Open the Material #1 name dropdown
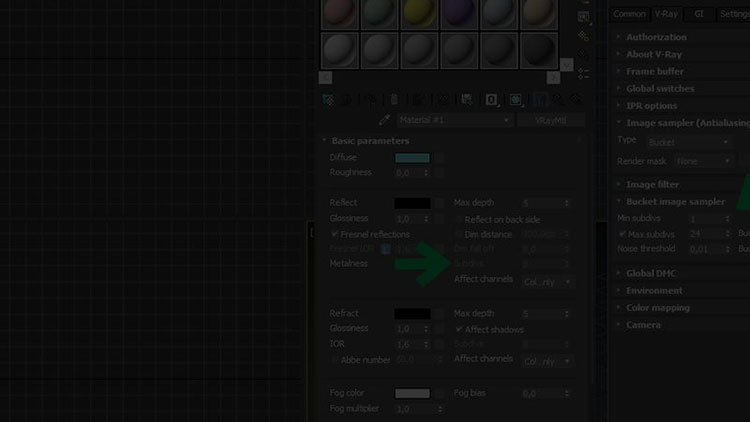 (454, 120)
